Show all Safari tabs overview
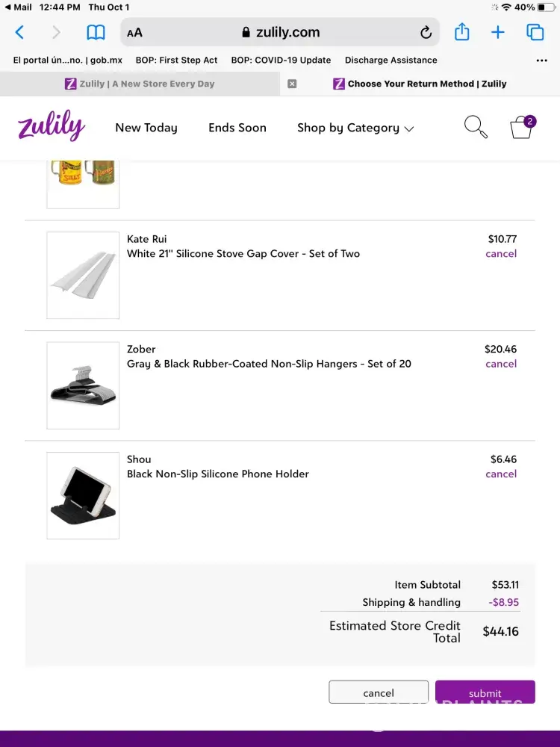Image resolution: width=560 pixels, height=747 pixels. point(535,32)
